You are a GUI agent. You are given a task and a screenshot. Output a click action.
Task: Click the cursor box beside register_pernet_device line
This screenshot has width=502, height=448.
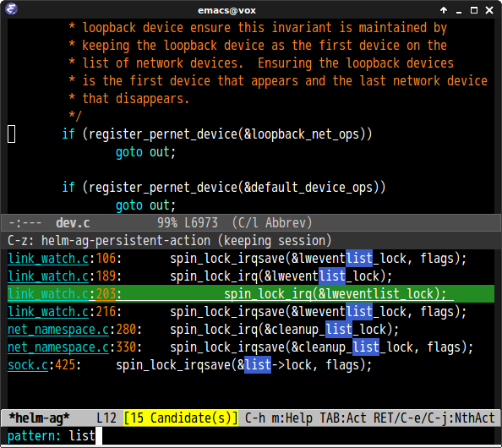pos(11,134)
